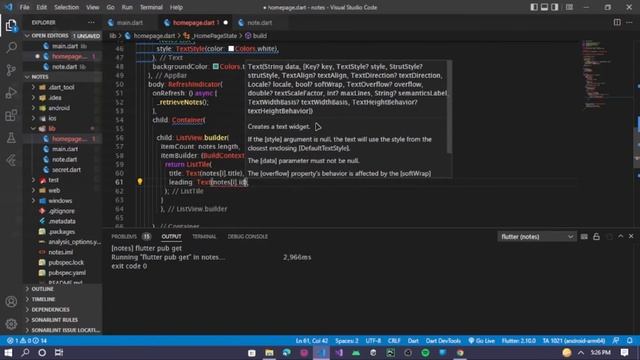The width and height of the screenshot is (640, 360).
Task: Open Accounts icon in activity bar
Action: [11, 302]
